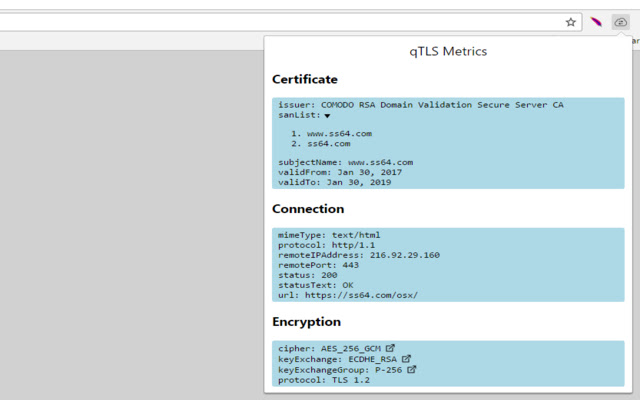Image resolution: width=640 pixels, height=400 pixels.
Task: Select statusText OK line
Action: coord(316,285)
